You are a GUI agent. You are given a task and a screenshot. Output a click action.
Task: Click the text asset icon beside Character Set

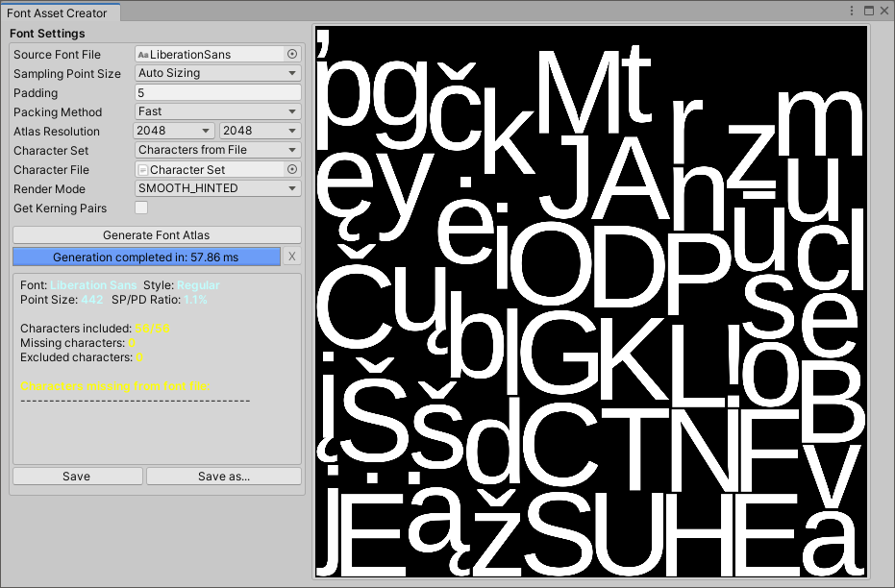coord(144,170)
